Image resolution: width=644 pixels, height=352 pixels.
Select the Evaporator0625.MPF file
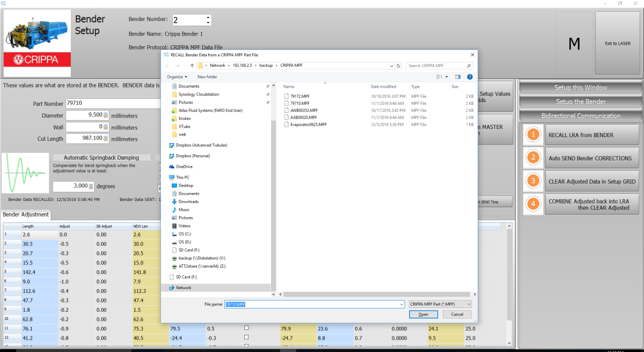click(x=308, y=124)
